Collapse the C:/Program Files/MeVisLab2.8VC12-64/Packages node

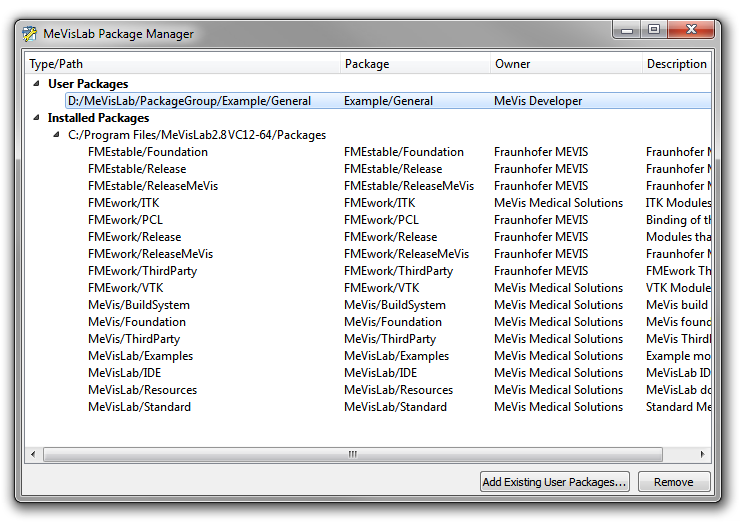click(x=57, y=135)
